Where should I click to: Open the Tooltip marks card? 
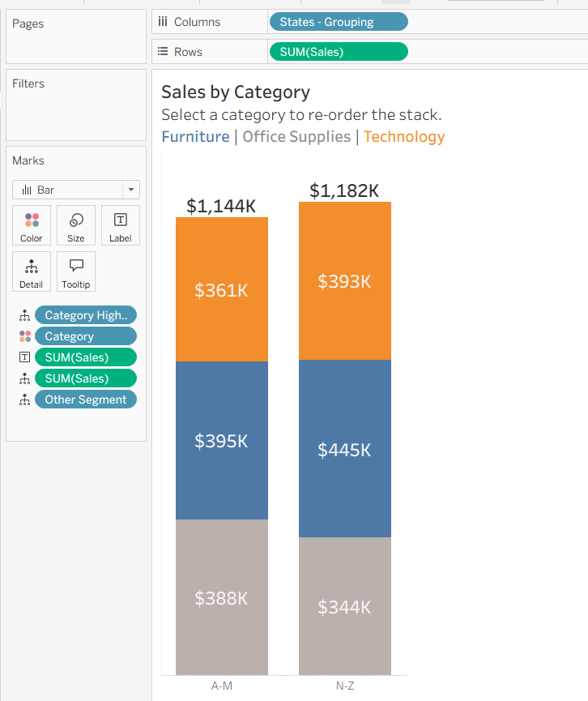click(76, 271)
